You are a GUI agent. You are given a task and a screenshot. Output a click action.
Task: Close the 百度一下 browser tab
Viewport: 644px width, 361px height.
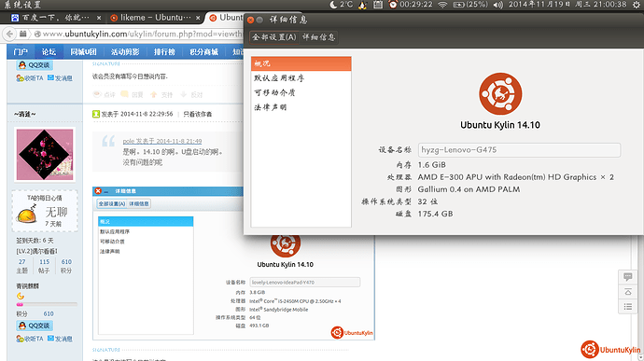point(99,18)
